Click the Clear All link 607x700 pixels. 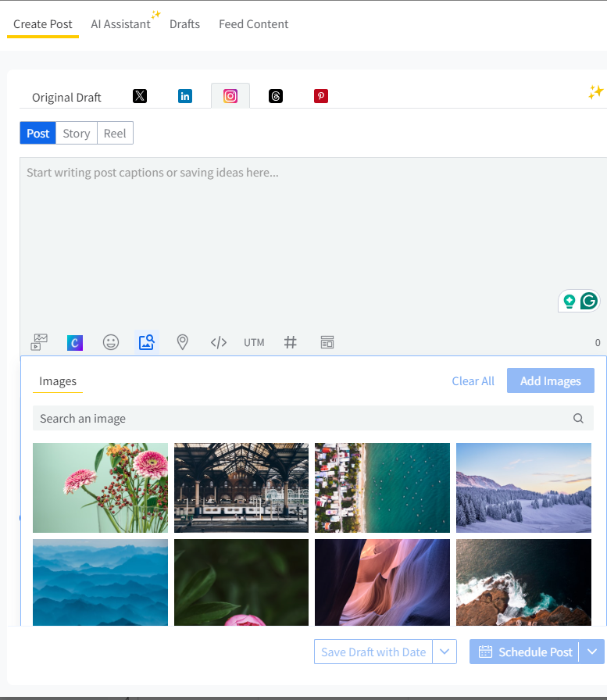(473, 381)
